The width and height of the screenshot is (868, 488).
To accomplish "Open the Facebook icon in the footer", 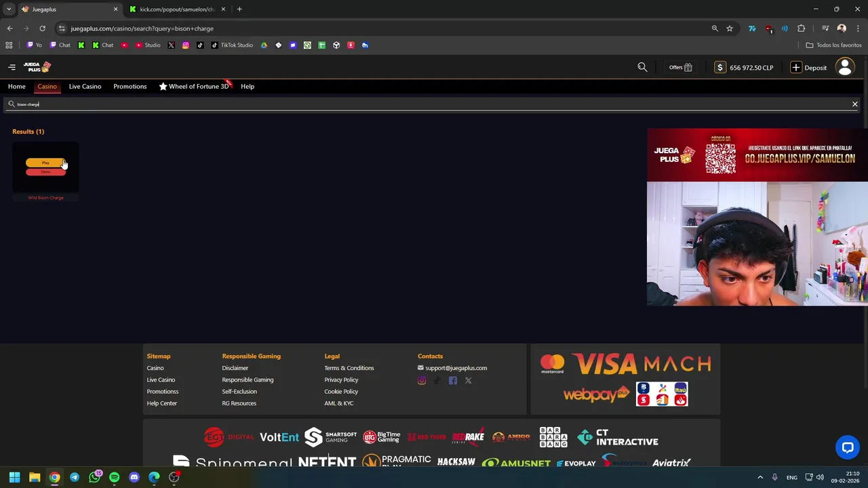I will (453, 381).
